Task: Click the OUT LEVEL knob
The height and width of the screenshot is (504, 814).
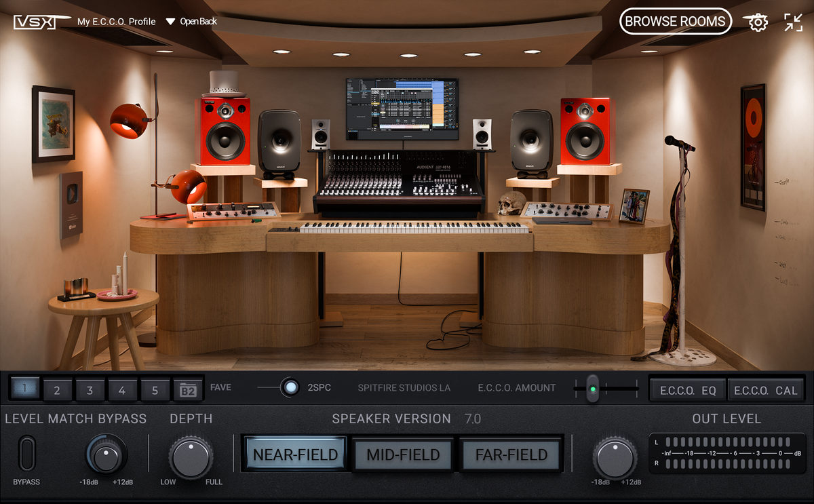Action: coord(615,457)
